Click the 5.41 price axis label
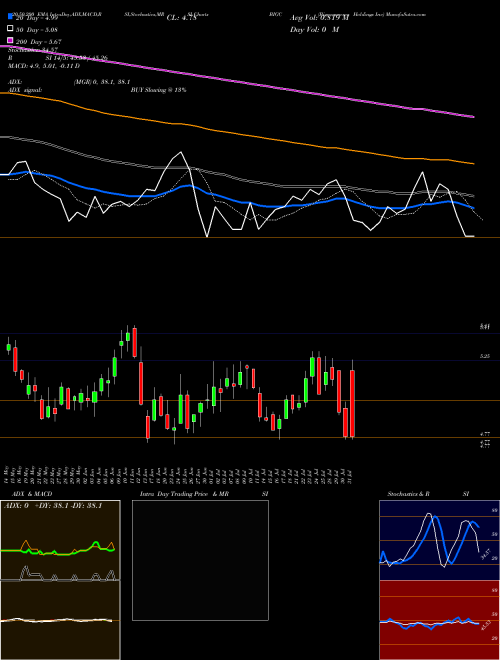 click(x=485, y=326)
